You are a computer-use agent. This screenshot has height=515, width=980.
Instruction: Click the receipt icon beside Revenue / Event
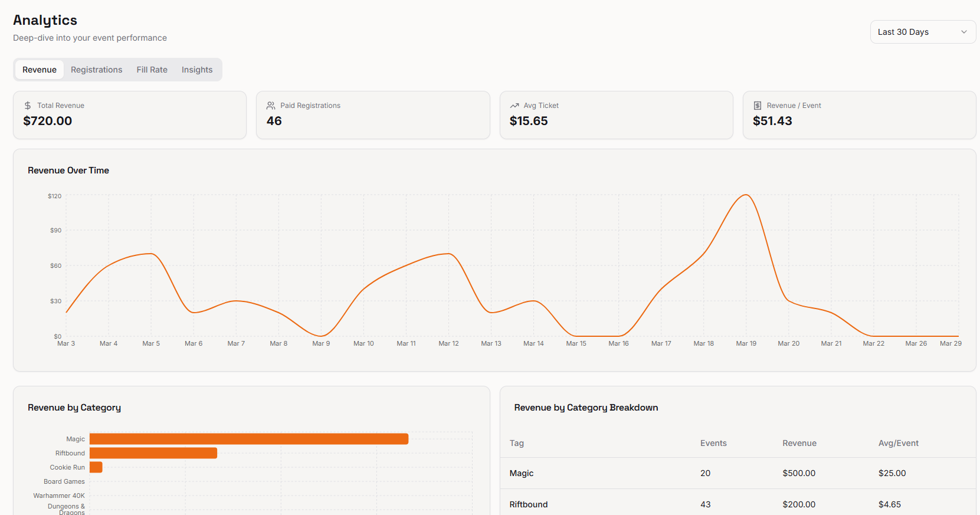click(758, 106)
